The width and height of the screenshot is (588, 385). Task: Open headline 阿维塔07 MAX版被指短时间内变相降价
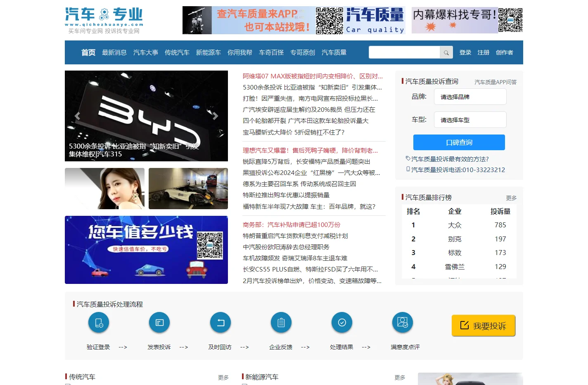click(x=313, y=76)
